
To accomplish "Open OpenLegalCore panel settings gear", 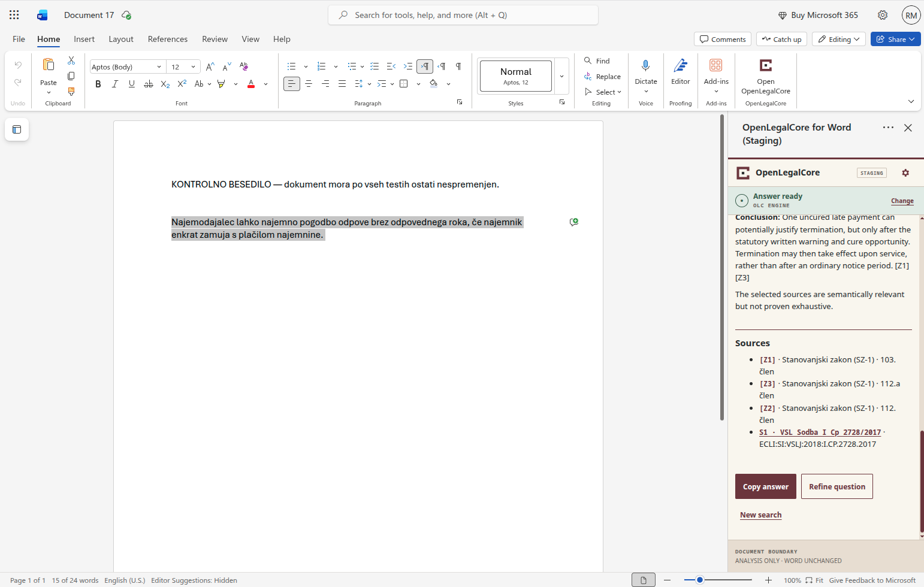I will (x=905, y=173).
